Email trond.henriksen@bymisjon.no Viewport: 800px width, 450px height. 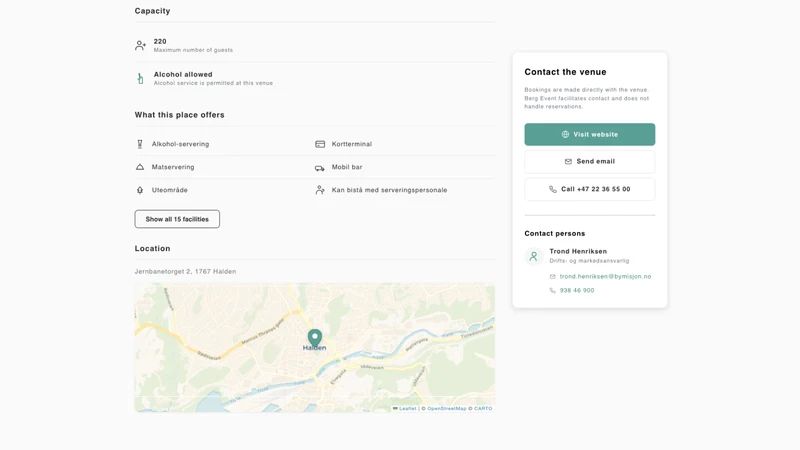605,276
